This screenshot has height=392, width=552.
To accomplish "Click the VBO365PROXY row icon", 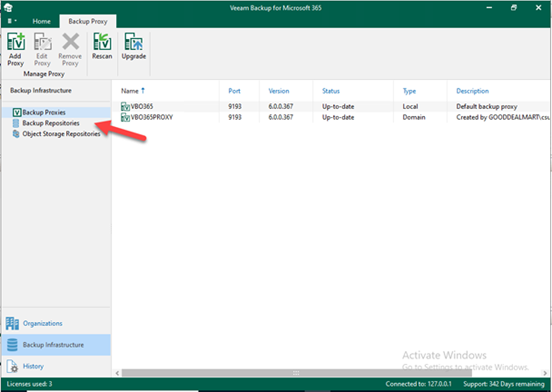I will point(125,117).
